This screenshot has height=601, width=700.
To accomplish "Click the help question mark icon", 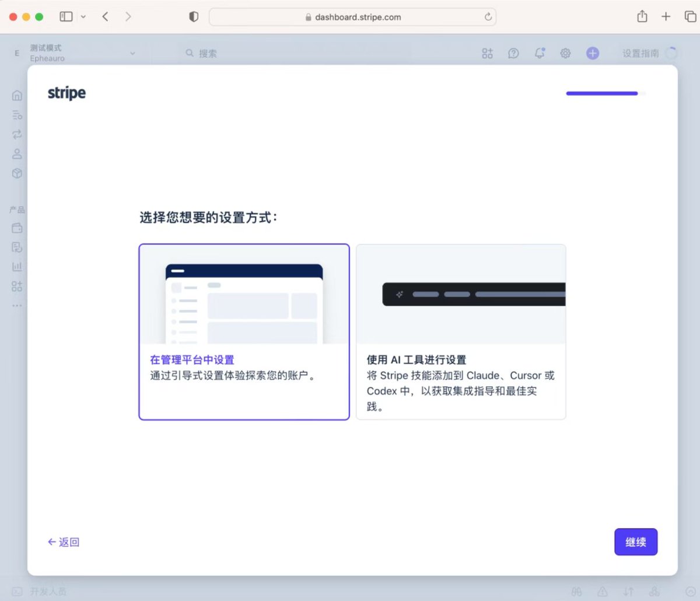I will tap(513, 53).
